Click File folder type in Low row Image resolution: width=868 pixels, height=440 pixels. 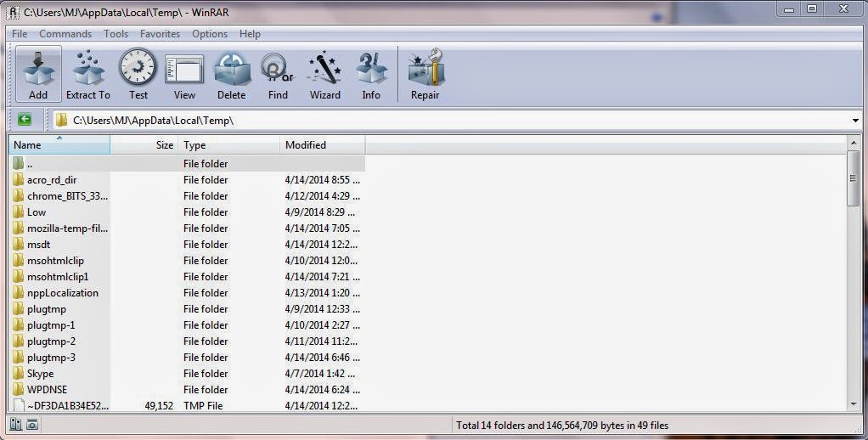[x=206, y=212]
